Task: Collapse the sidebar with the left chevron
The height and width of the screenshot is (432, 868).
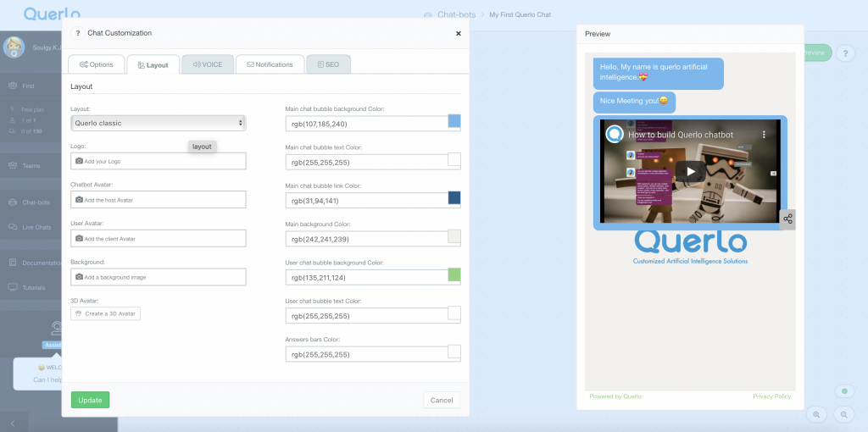Action: (12, 424)
